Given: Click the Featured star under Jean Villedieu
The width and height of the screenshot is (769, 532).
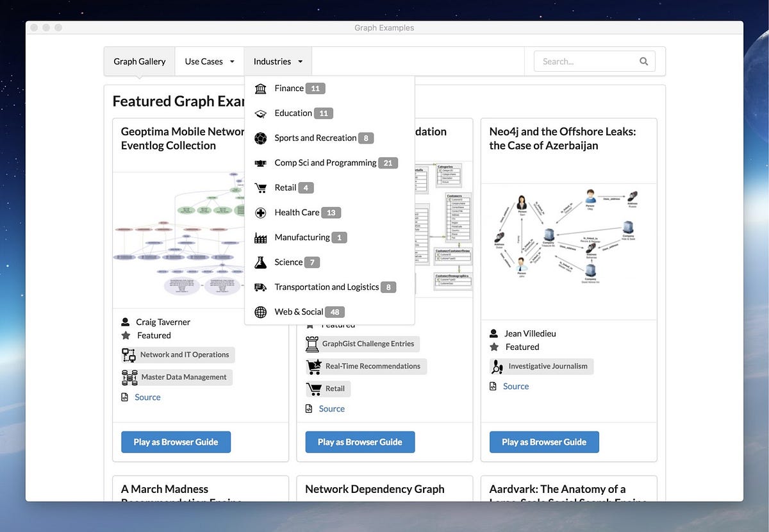Looking at the screenshot, I should [x=493, y=346].
